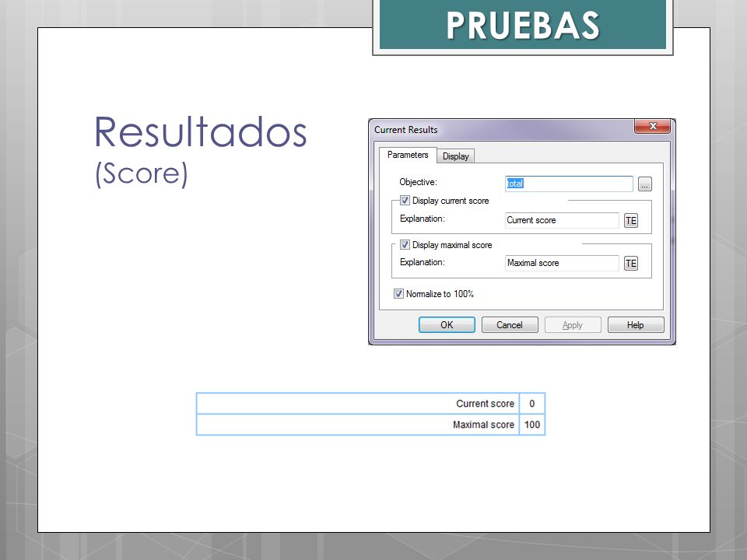Select the Parameters tab

(408, 155)
